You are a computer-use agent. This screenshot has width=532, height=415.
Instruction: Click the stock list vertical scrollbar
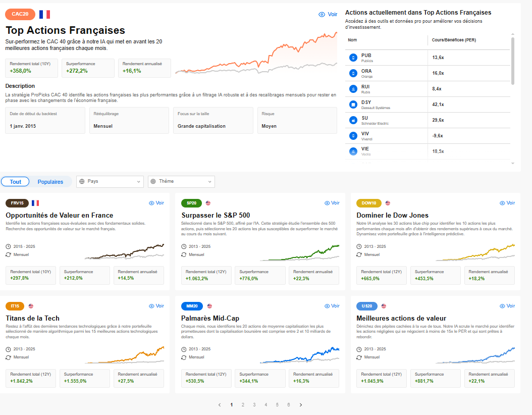click(x=513, y=61)
